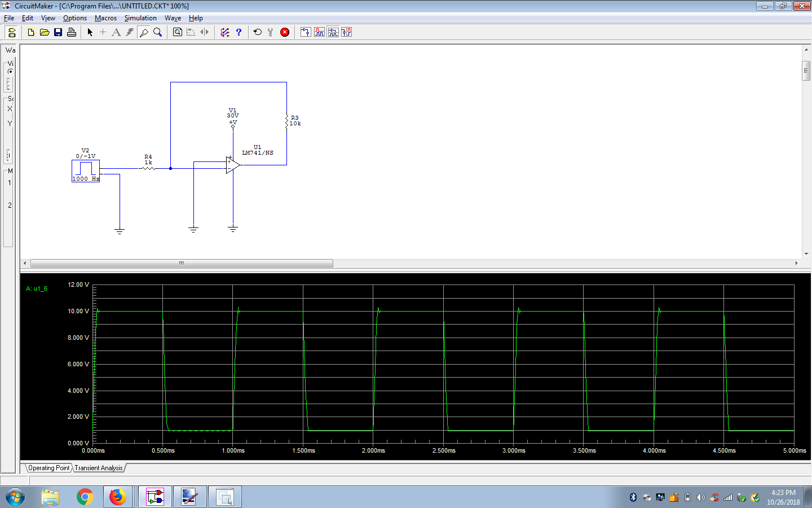The width and height of the screenshot is (812, 508).
Task: Select the Wave tab in side panel
Action: [x=10, y=50]
